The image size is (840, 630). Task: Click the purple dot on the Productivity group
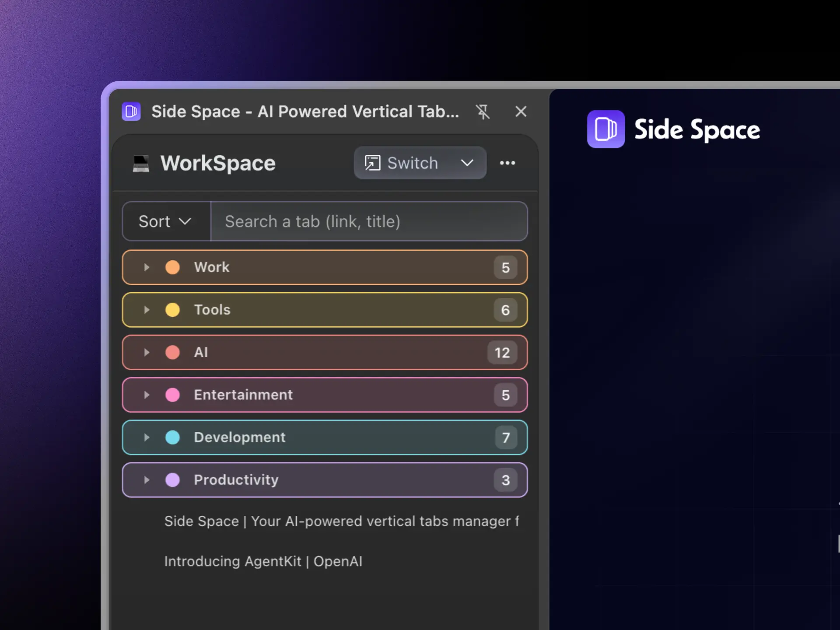coord(173,480)
